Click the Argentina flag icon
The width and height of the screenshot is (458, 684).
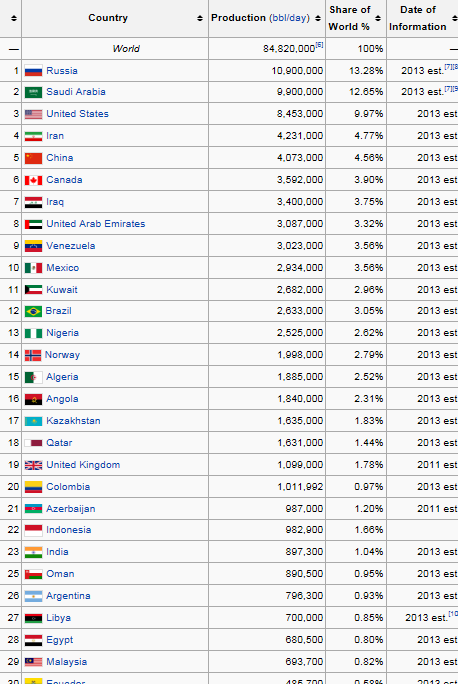[33, 596]
